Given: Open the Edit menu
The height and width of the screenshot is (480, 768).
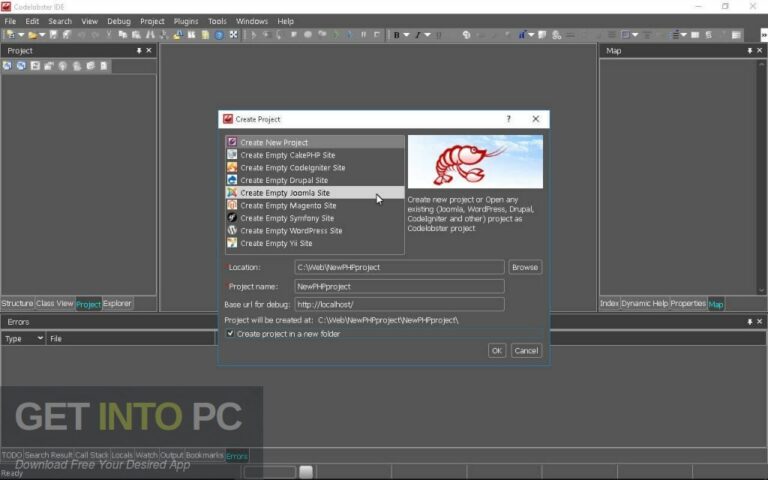Looking at the screenshot, I should coord(32,21).
